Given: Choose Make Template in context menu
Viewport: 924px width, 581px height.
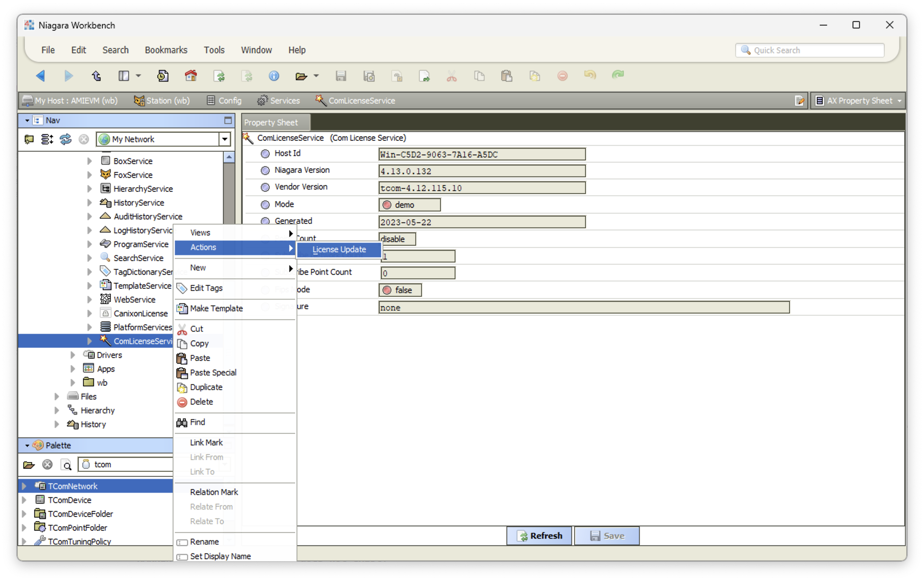Looking at the screenshot, I should pos(216,308).
